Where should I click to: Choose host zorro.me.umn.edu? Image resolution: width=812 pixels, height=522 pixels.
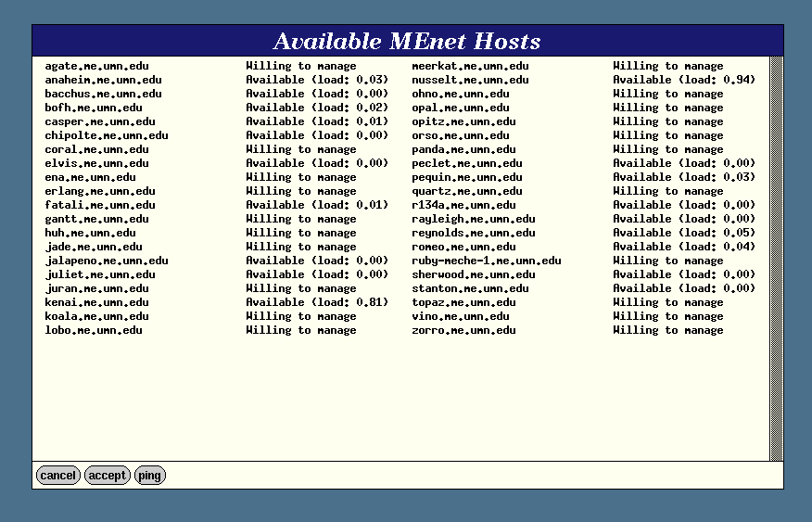[463, 330]
